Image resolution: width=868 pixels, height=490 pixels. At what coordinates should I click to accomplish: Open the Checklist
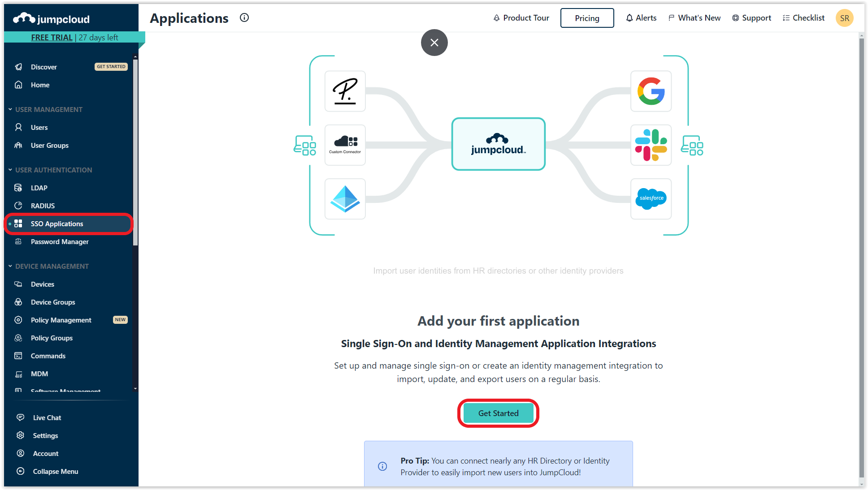[x=803, y=18]
